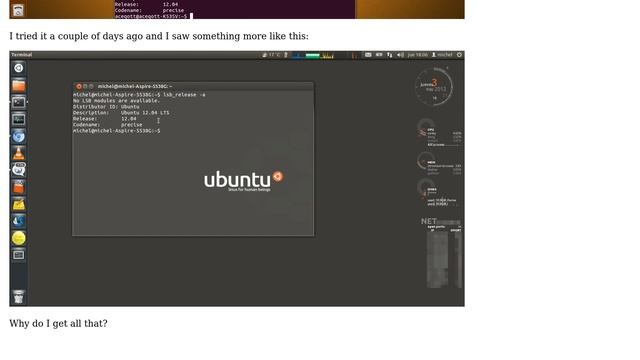Open the michel user menu

point(442,55)
